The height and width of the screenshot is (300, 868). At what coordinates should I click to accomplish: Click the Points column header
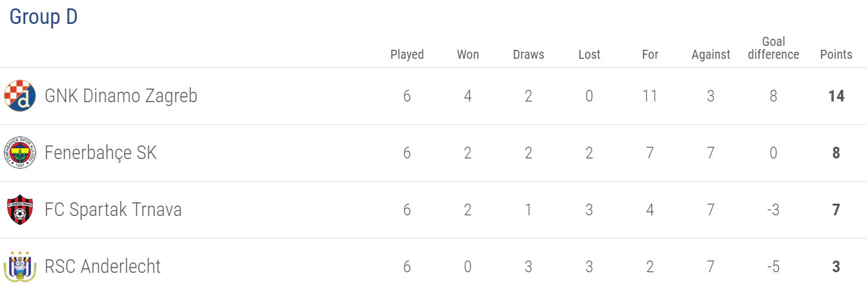pos(836,55)
